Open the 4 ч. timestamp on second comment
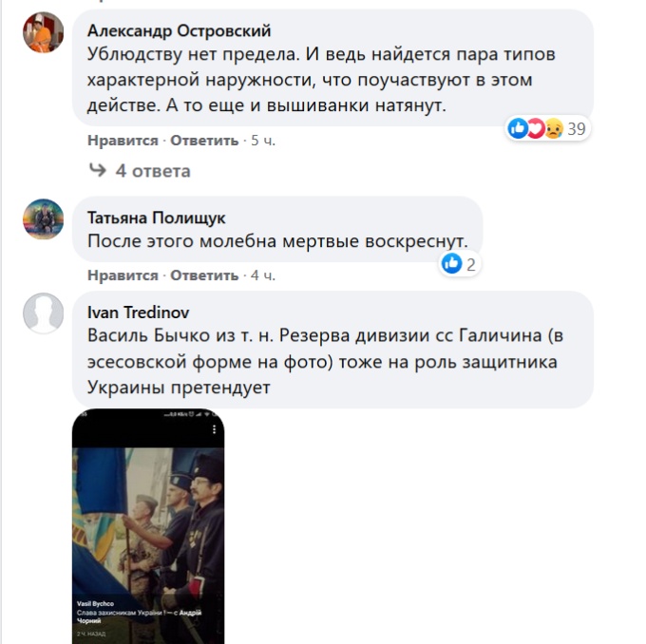The width and height of the screenshot is (646, 644). pos(263,275)
